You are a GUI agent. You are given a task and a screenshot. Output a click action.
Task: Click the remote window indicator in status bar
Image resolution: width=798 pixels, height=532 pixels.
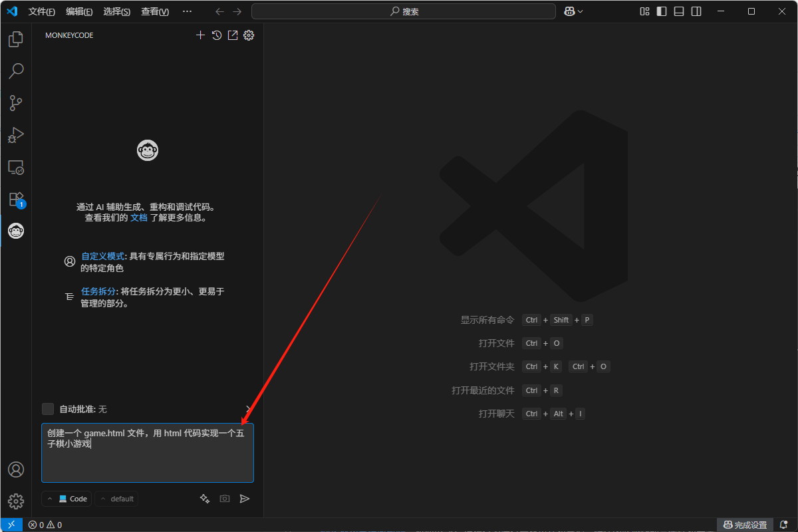11,525
